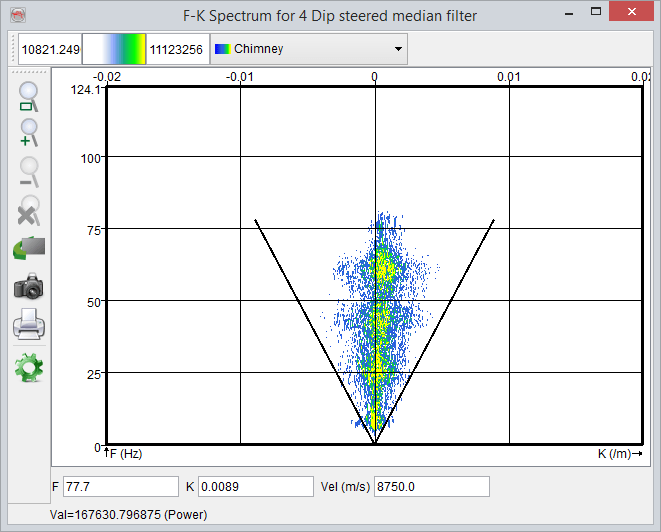Screen dimensions: 661x532
Task: Select the rectangle zoom tool
Action: (29, 97)
